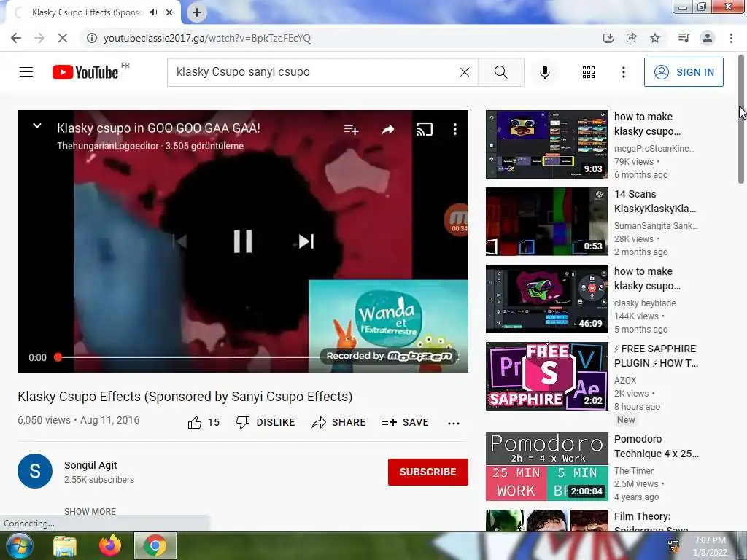Screen dimensions: 747x560
Task: Mute the tab via speaker icon
Action: [x=153, y=12]
